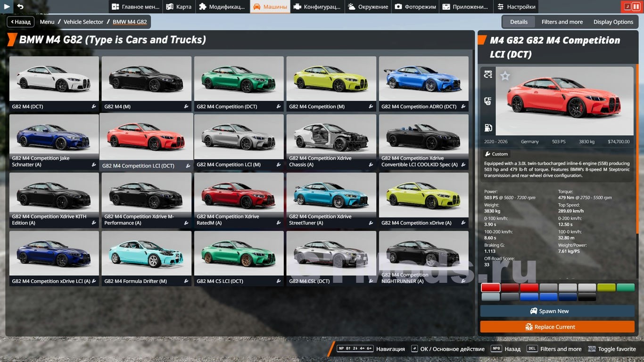Toggle the favorite star on the preview image
This screenshot has width=644, height=362.
coord(505,76)
